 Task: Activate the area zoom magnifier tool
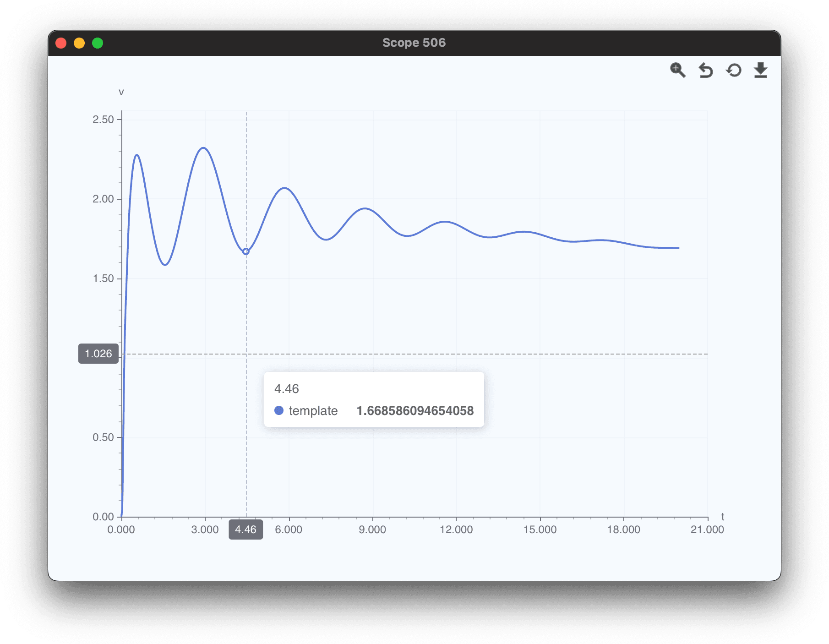677,70
